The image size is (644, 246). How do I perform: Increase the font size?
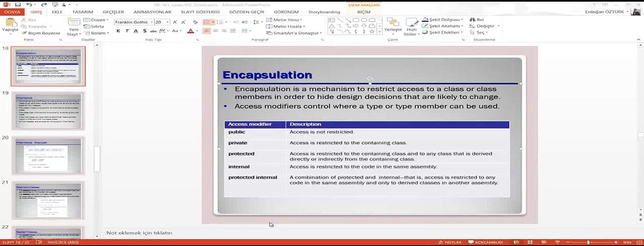pos(175,22)
